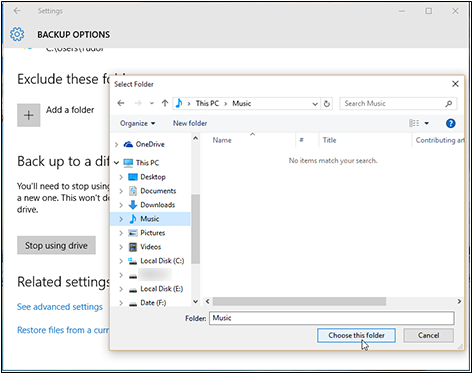The width and height of the screenshot is (473, 374).
Task: Change view layout icon
Action: click(x=414, y=123)
